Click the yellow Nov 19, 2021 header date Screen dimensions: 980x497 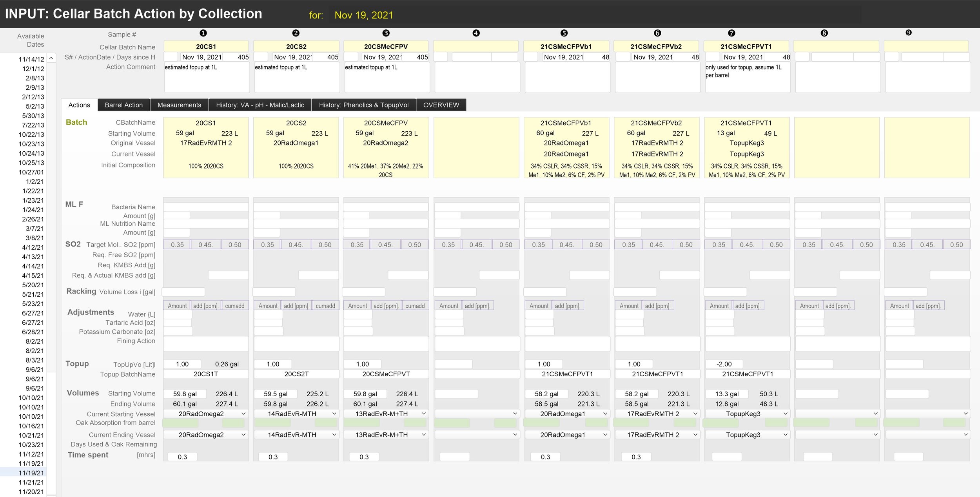click(364, 15)
